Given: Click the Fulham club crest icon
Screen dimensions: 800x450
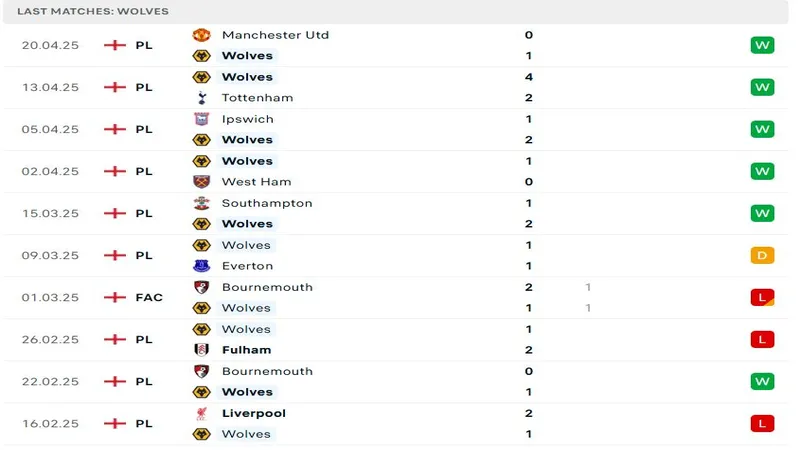Looking at the screenshot, I should (200, 350).
